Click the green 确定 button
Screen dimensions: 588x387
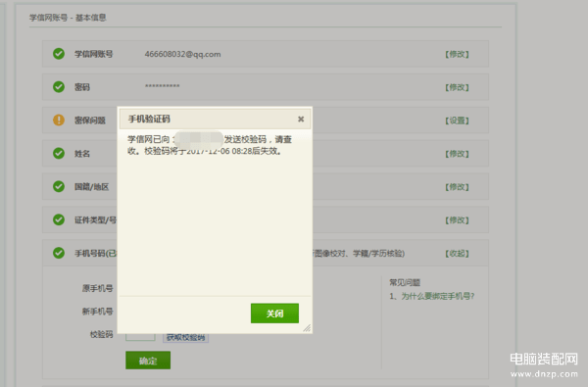tap(148, 360)
